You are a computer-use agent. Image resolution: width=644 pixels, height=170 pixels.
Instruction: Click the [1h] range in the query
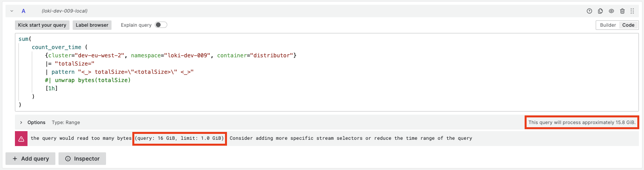tap(51, 88)
